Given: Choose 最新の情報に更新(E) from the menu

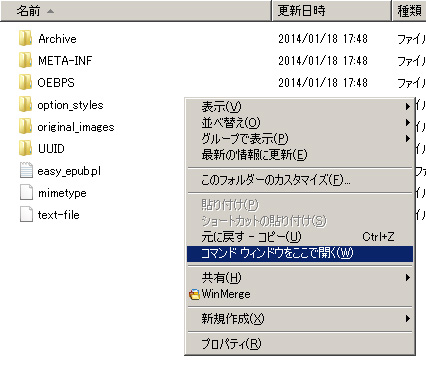Looking at the screenshot, I should coord(300,155).
